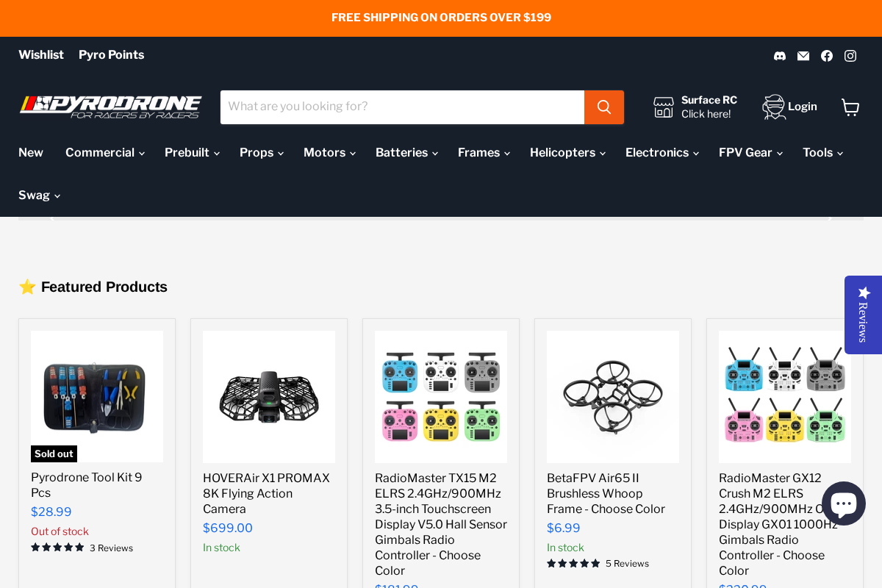Select the New menu item
Image resolution: width=882 pixels, height=588 pixels.
(31, 153)
